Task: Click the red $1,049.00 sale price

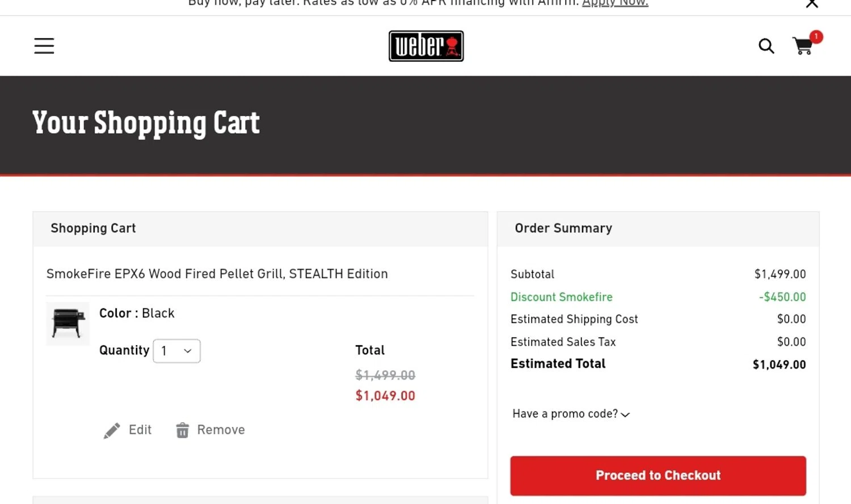Action: tap(385, 396)
